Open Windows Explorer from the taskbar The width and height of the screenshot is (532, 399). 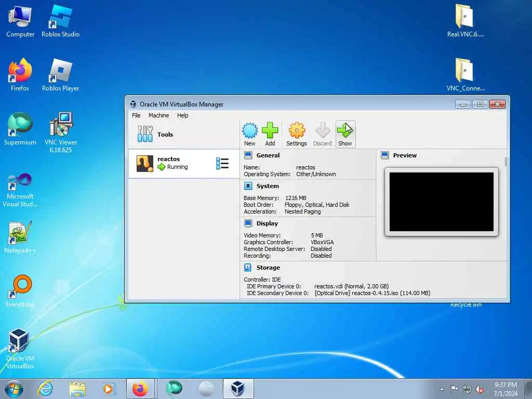pyautogui.click(x=77, y=389)
